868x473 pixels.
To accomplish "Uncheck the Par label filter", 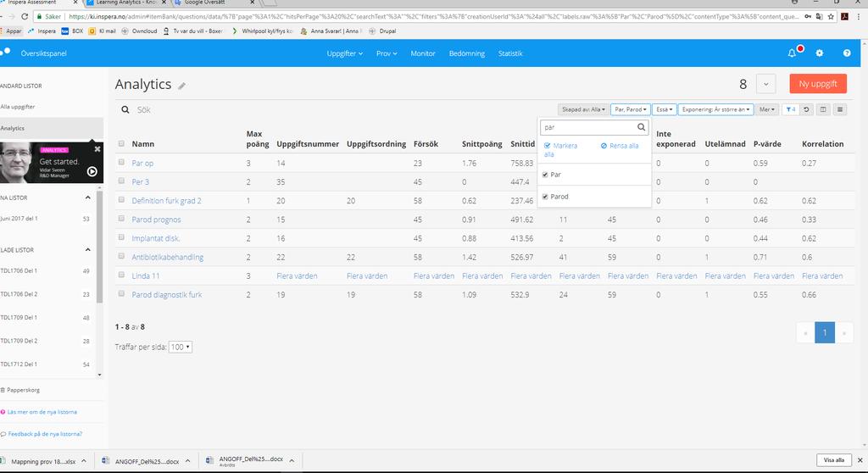I will (x=545, y=175).
